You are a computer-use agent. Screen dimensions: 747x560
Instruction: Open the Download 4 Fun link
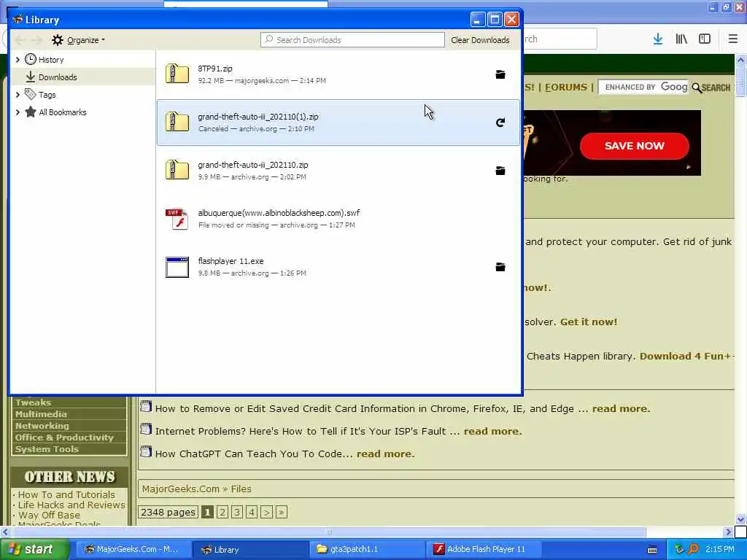[x=686, y=356]
